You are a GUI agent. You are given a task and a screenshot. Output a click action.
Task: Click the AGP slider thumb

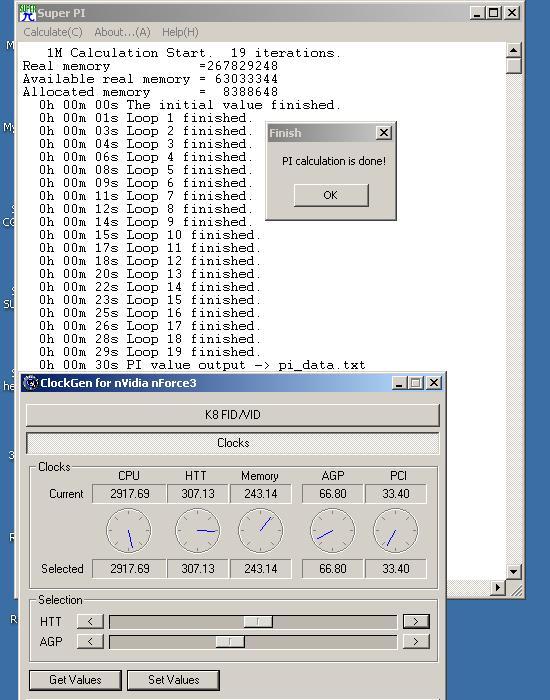tap(230, 642)
